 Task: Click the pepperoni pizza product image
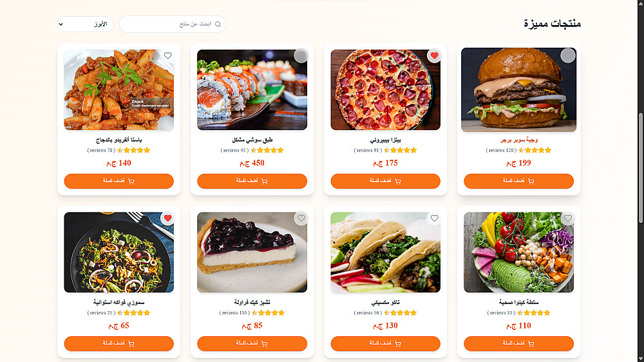pos(385,90)
